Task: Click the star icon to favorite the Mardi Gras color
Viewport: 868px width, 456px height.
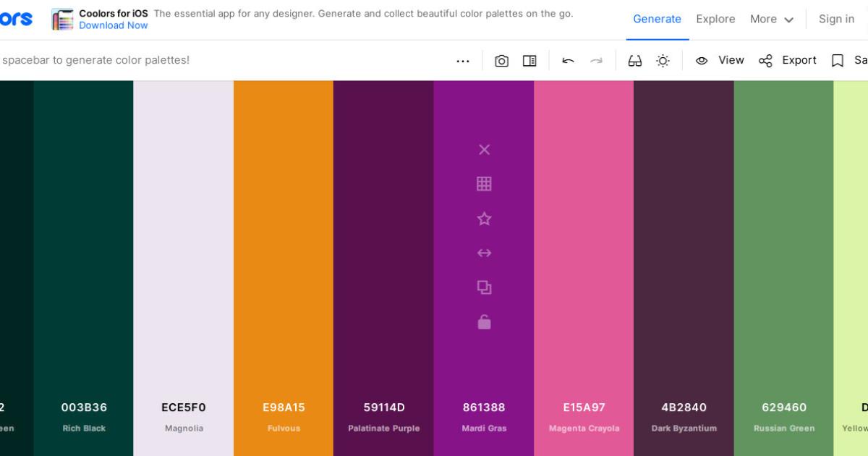Action: (x=484, y=219)
